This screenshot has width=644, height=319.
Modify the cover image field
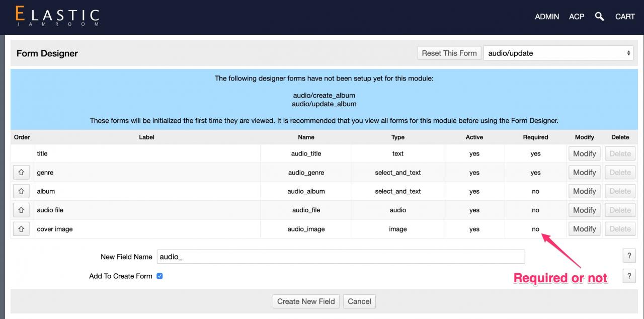(584, 229)
